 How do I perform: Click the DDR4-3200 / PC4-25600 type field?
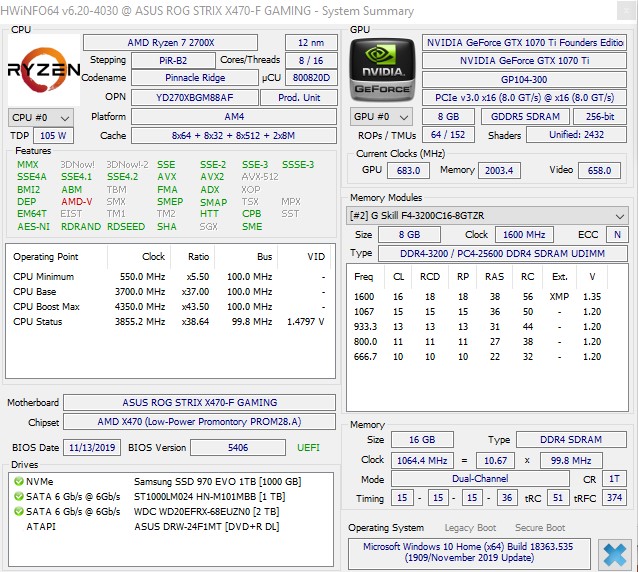[503, 254]
